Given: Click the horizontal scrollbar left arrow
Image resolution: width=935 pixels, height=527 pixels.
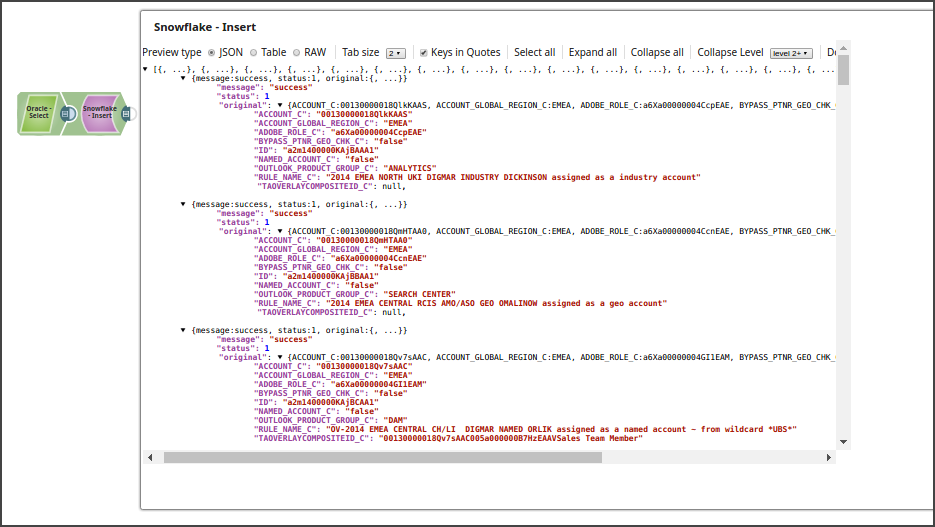Looking at the screenshot, I should coord(149,457).
